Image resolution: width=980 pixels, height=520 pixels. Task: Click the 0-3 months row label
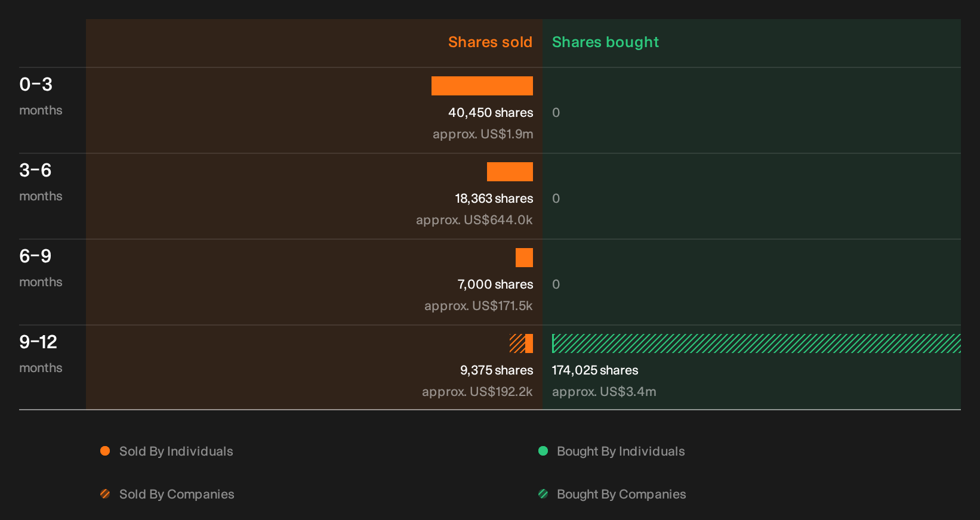41,96
